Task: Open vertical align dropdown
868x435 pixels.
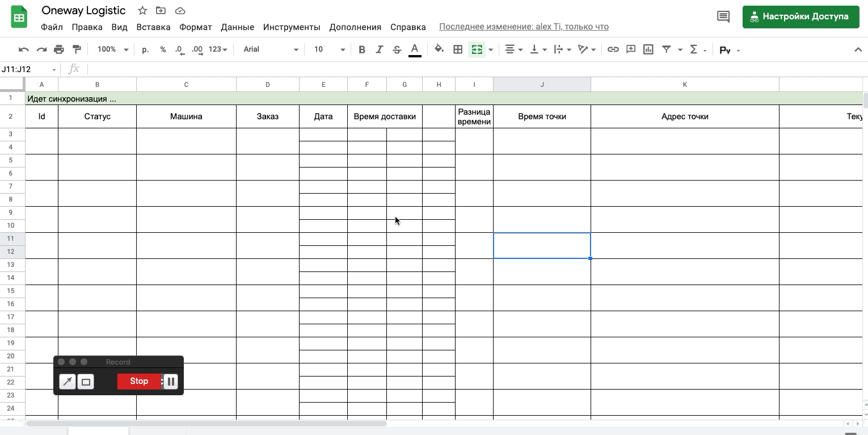Action: point(538,49)
